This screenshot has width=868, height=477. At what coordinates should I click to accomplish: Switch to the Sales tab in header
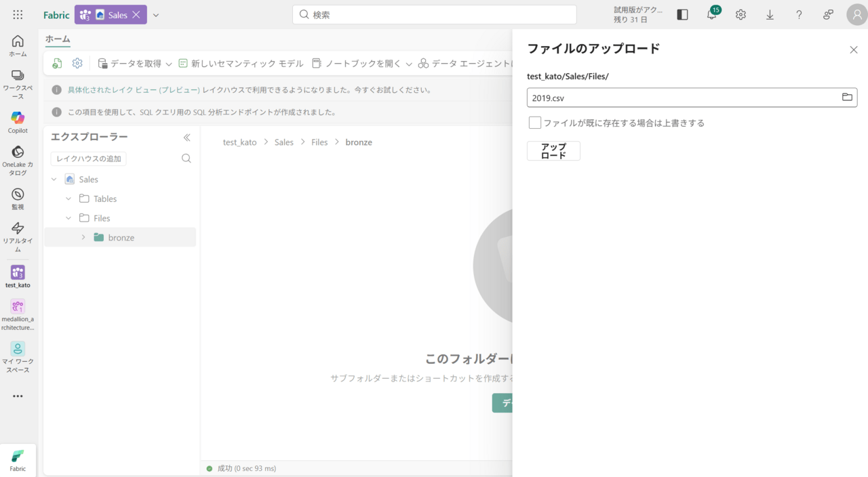[111, 15]
